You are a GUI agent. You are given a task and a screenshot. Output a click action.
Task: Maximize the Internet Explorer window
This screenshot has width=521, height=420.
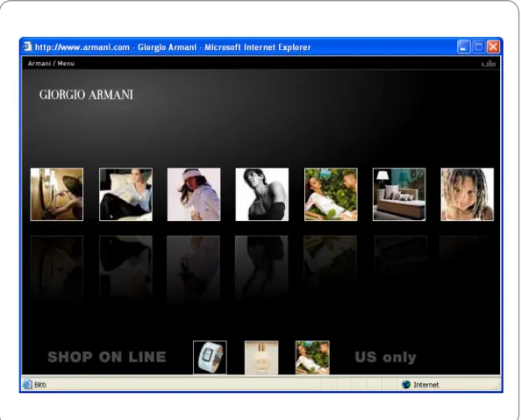479,46
